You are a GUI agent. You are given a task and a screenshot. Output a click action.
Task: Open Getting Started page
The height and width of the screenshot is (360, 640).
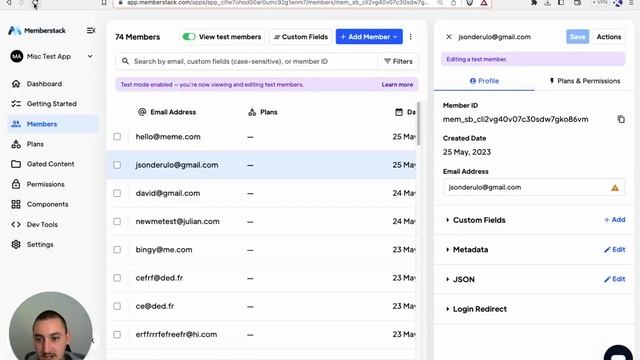(51, 104)
